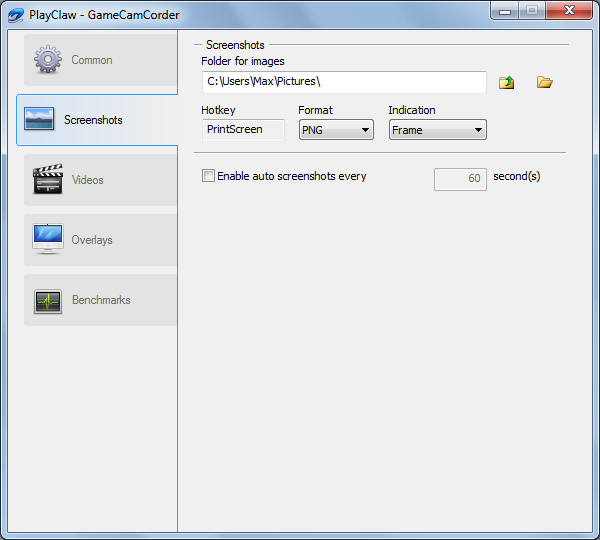Open the Common settings tab
This screenshot has height=540, width=600.
point(101,60)
